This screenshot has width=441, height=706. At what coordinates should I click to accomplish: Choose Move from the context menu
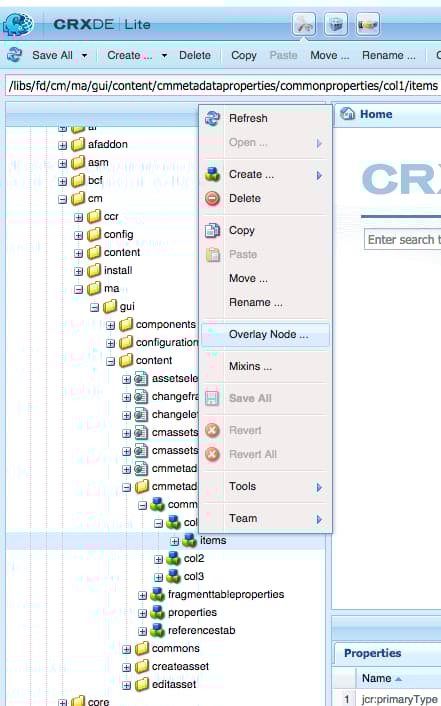pyautogui.click(x=265, y=278)
